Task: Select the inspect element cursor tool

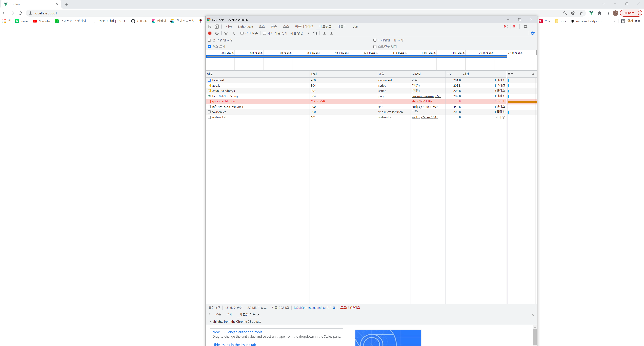Action: pyautogui.click(x=210, y=27)
